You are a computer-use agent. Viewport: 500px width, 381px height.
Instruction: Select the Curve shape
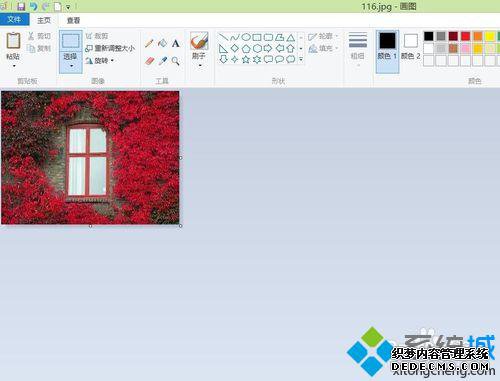tap(235, 37)
